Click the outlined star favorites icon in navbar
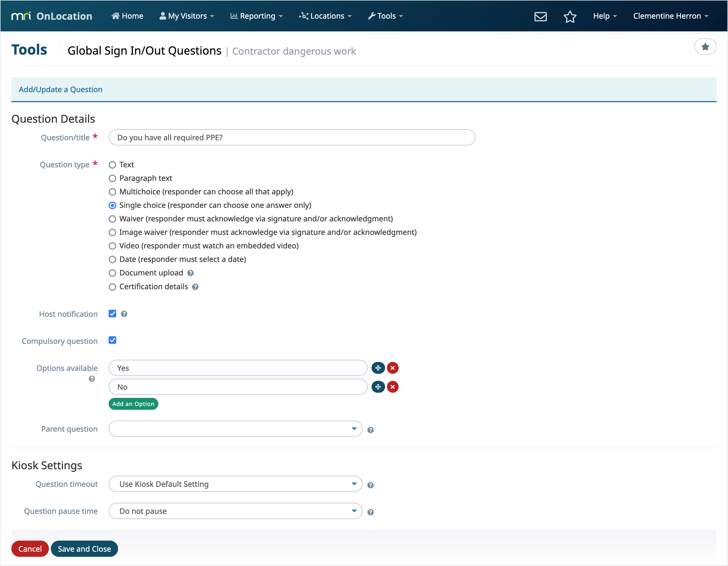Viewport: 728px width, 566px height. tap(570, 16)
